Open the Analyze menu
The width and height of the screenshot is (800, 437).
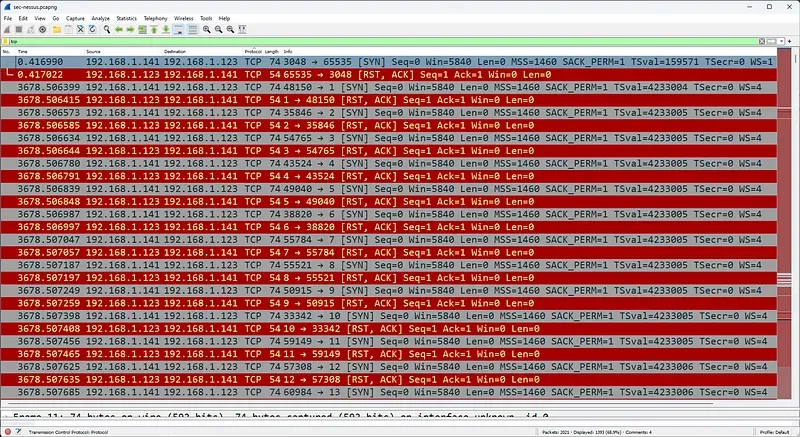[101, 18]
